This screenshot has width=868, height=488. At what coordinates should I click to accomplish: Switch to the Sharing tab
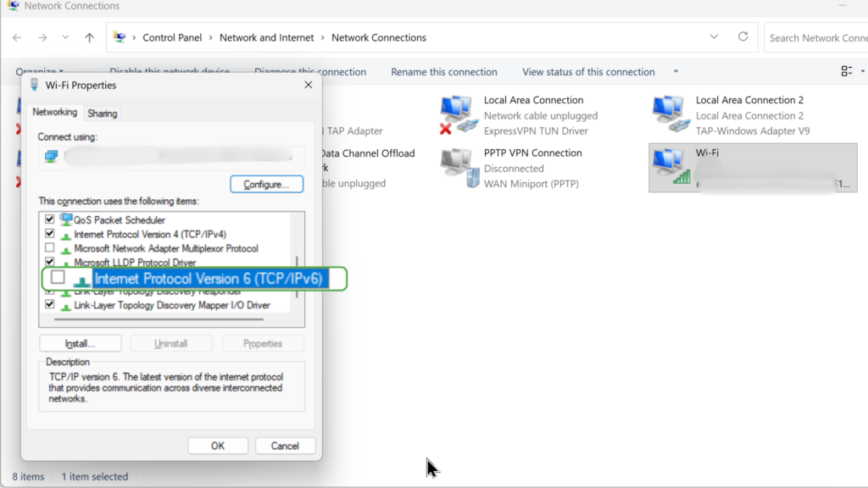(x=103, y=114)
